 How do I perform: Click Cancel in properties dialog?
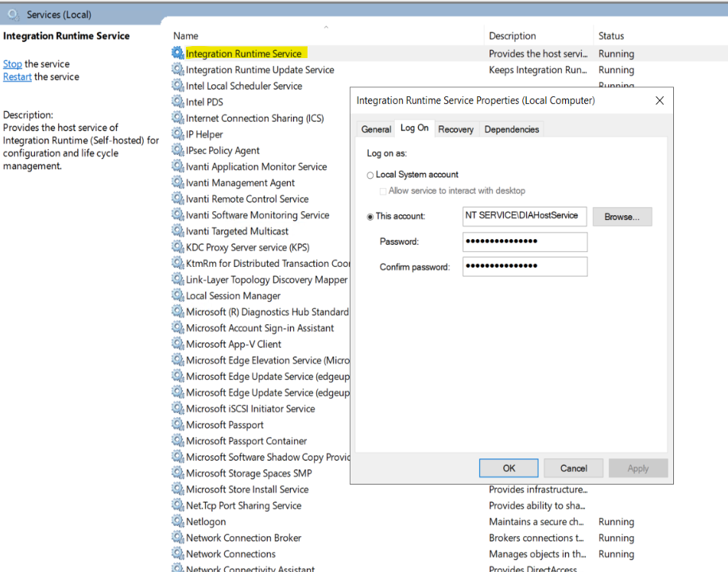point(573,468)
